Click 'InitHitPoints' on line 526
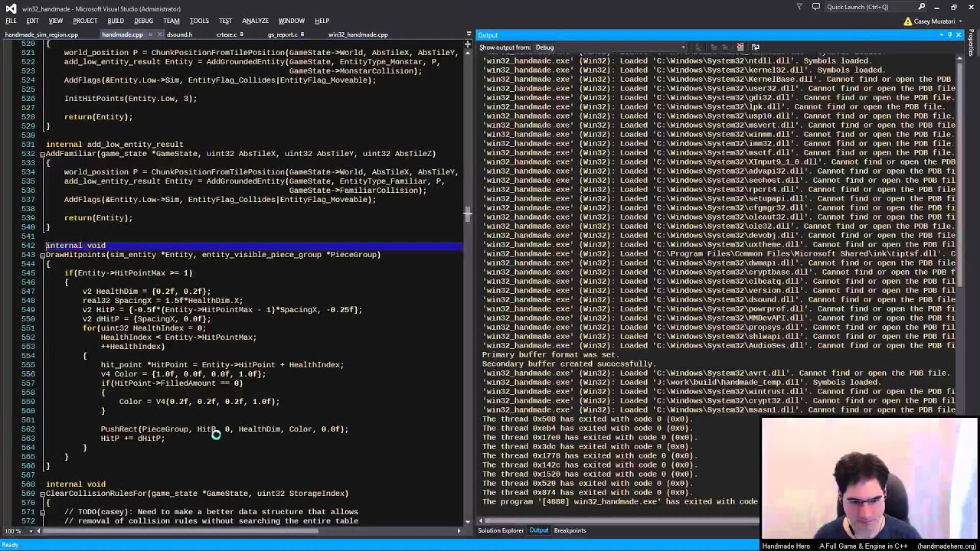Image resolution: width=980 pixels, height=551 pixels. pos(93,99)
